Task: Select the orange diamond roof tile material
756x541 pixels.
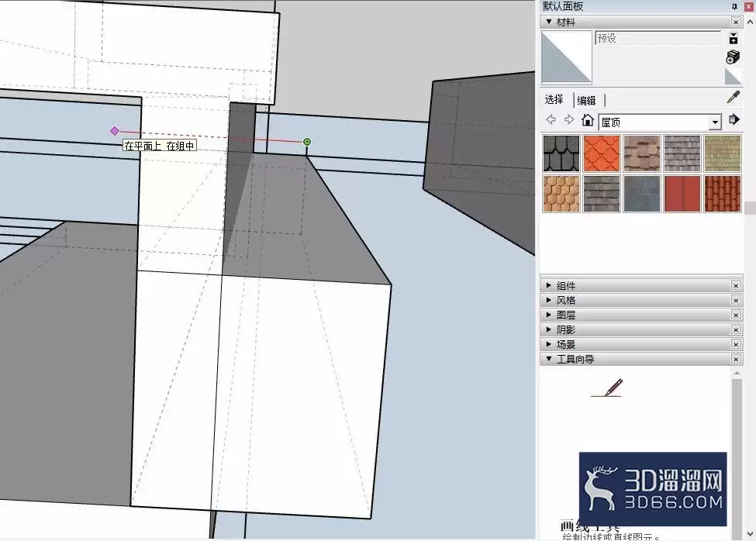Action: tap(602, 153)
